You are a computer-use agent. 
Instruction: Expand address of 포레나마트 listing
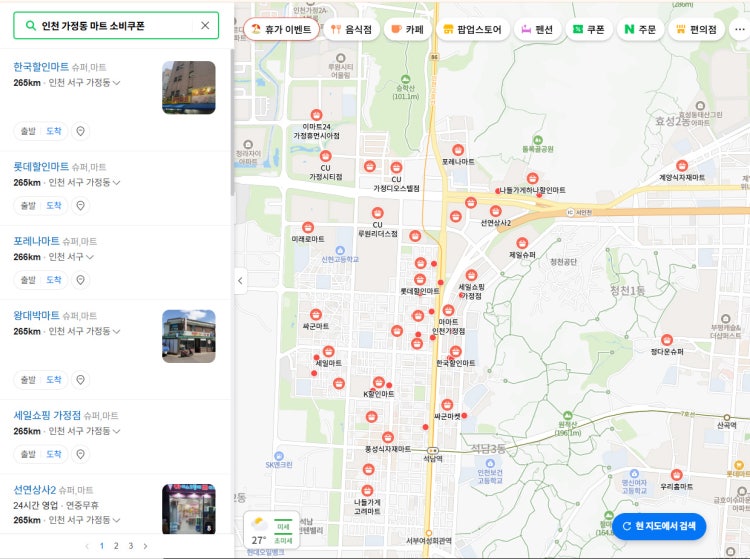coord(89,257)
